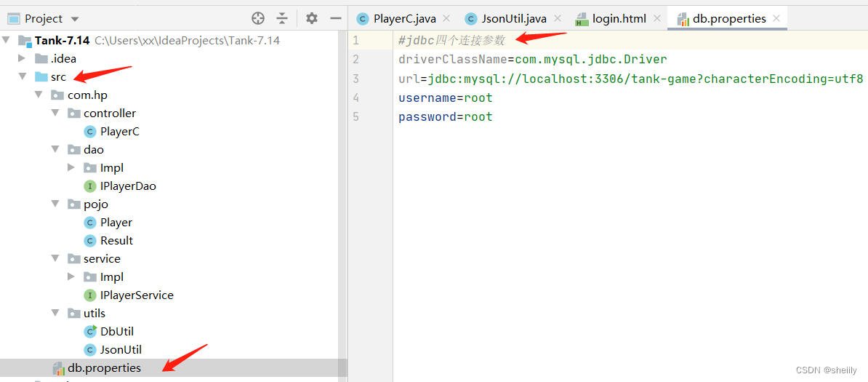Select the Result class icon
This screenshot has width=868, height=382.
pyautogui.click(x=89, y=241)
